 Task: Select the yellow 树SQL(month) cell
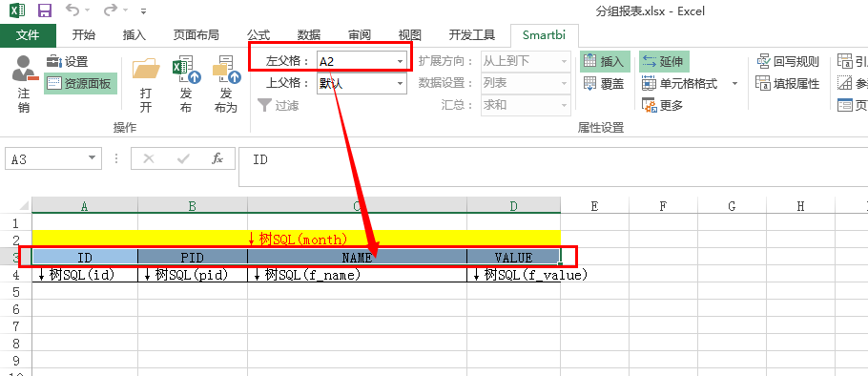coord(296,240)
